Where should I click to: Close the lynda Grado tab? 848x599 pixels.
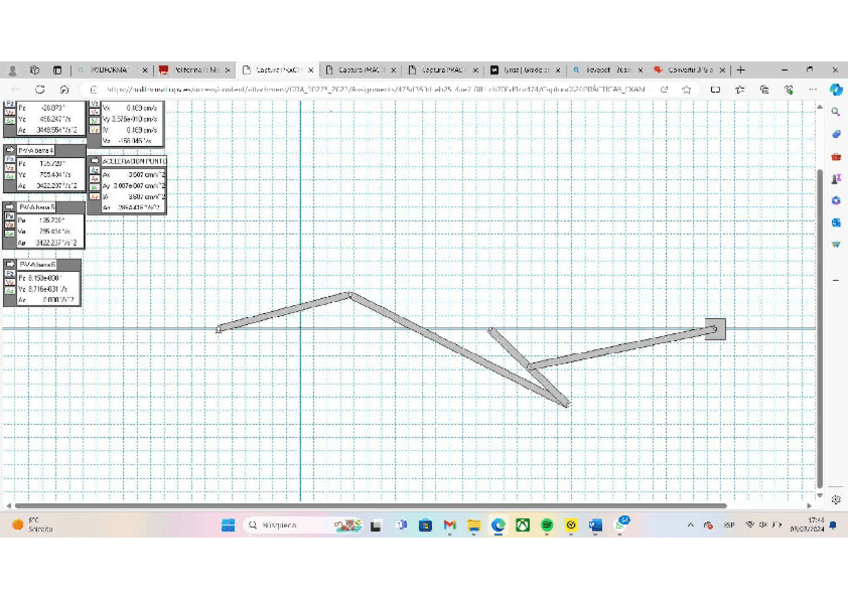click(x=558, y=70)
